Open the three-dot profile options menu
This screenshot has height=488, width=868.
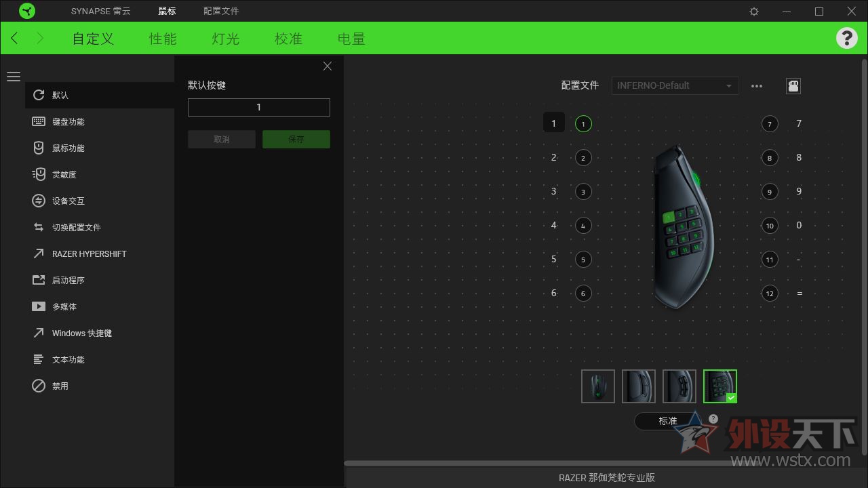pyautogui.click(x=757, y=86)
